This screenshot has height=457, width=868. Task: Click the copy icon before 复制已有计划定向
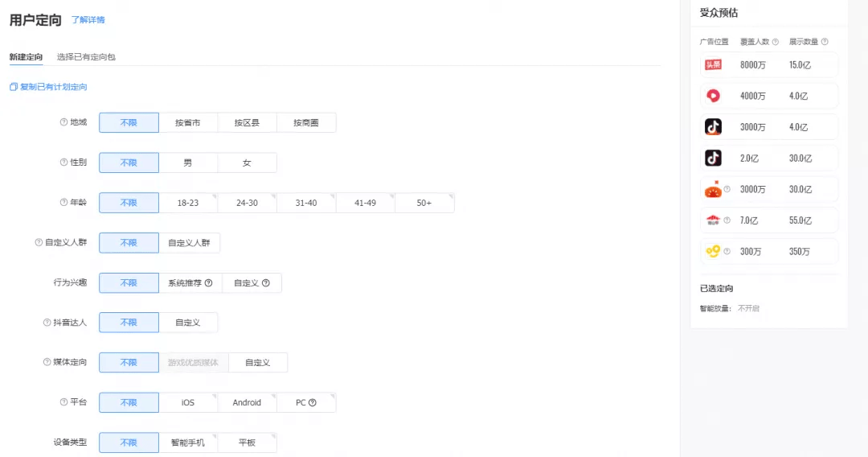click(x=14, y=87)
